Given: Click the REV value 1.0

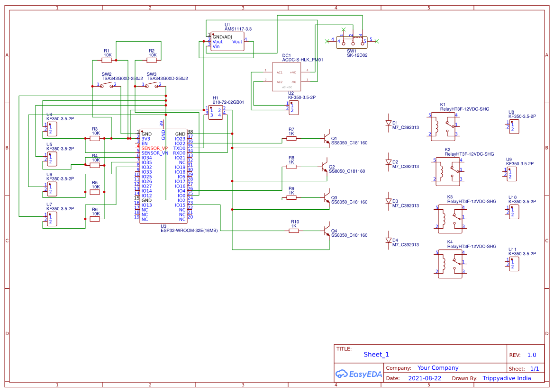Looking at the screenshot, I should pyautogui.click(x=532, y=355).
